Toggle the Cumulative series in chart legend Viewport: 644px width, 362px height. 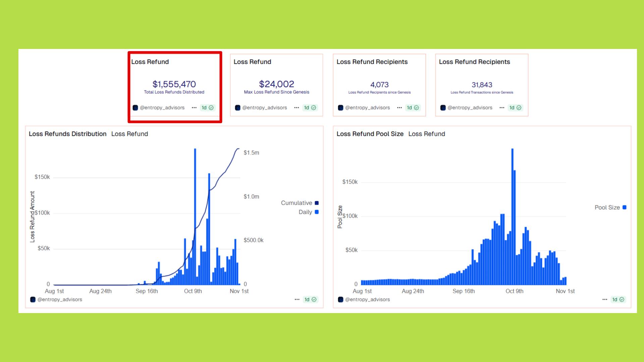point(297,203)
